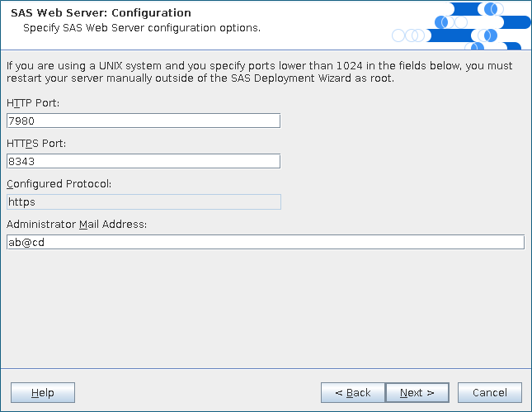532x412 pixels.
Task: Select the Configured Protocol https field
Action: 143,201
